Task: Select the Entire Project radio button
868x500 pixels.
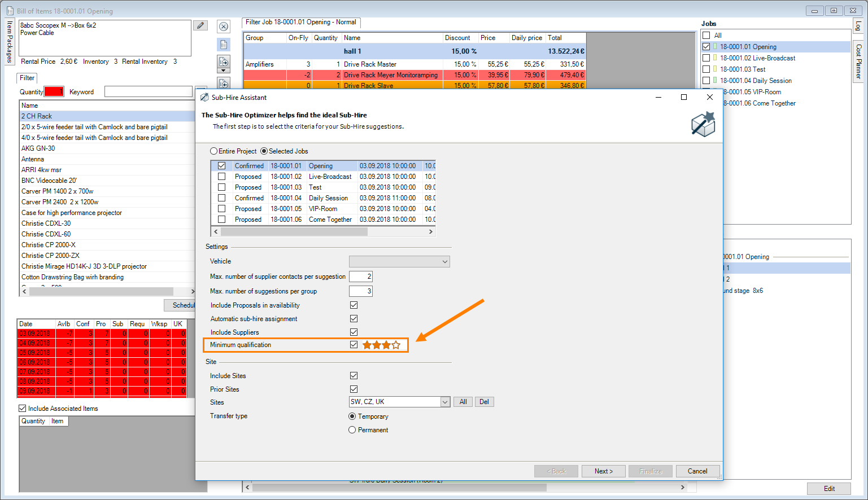Action: coord(214,151)
